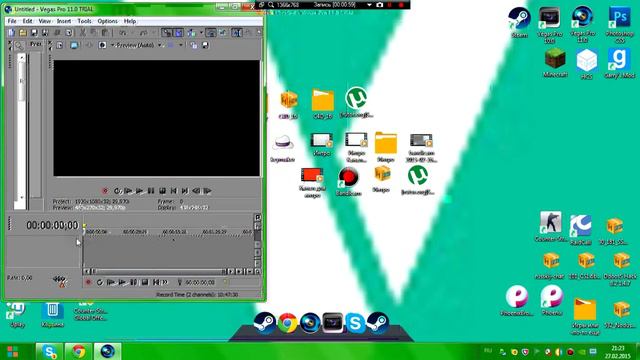Open the Overlays dropdown arrow
Viewport: 640px width, 360px height.
click(x=181, y=45)
